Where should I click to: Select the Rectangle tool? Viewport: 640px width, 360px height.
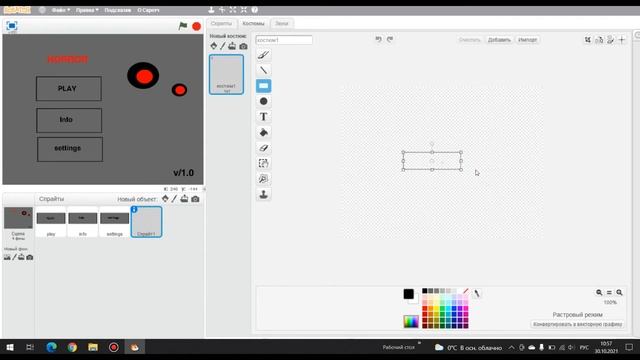click(x=263, y=86)
